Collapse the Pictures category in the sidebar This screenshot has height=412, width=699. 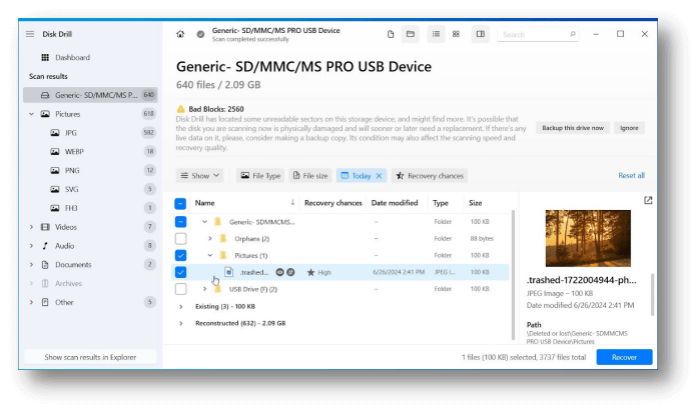click(31, 114)
